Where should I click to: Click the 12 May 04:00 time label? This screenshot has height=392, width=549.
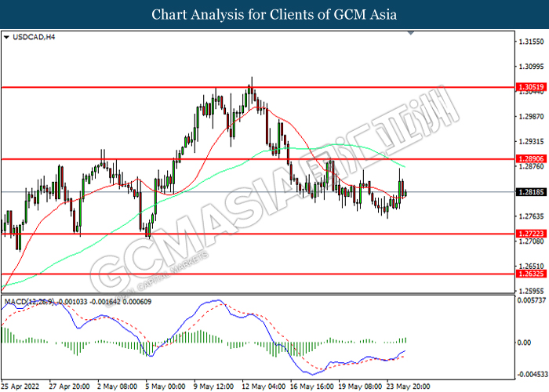264,387
